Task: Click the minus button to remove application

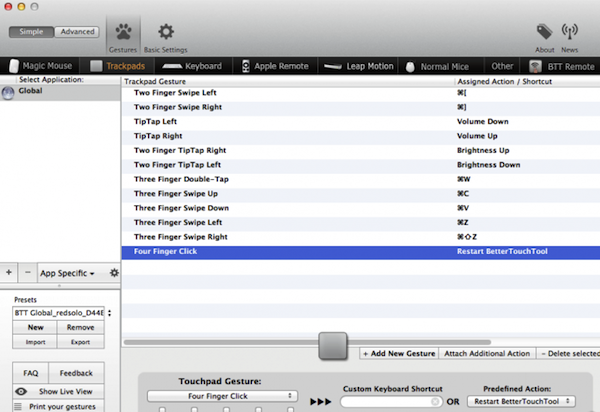Action: pos(28,272)
